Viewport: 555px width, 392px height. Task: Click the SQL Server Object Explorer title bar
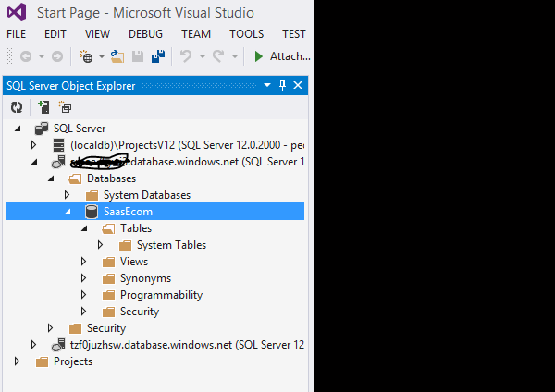pos(155,85)
